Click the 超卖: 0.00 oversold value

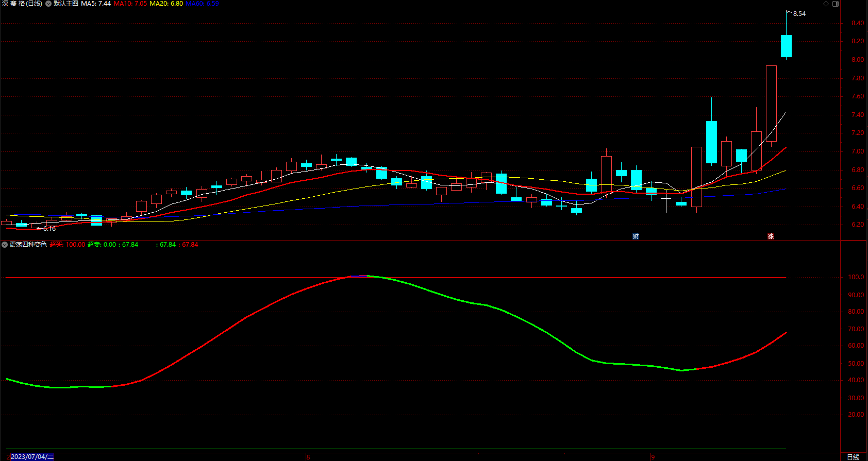tap(102, 245)
